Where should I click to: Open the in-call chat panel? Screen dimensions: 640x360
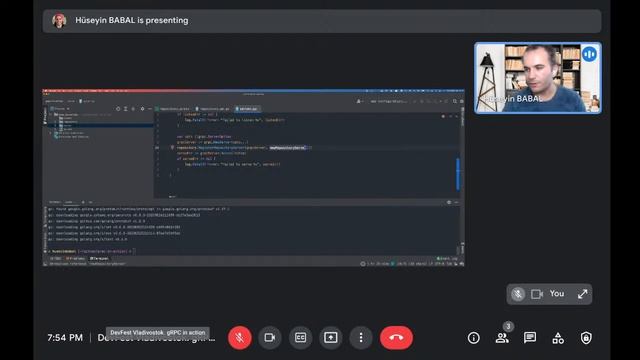(530, 338)
